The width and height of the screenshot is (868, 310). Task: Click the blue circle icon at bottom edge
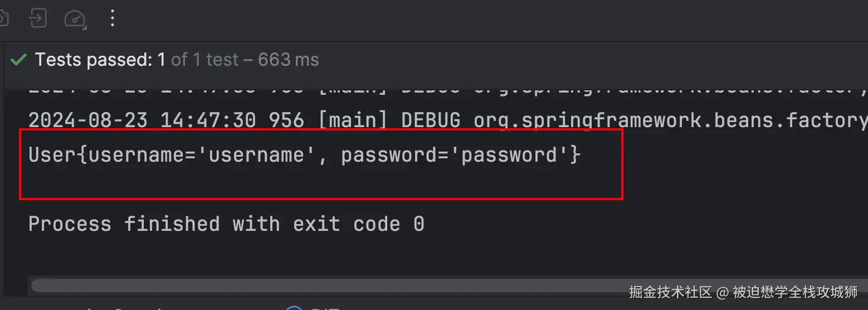294,308
